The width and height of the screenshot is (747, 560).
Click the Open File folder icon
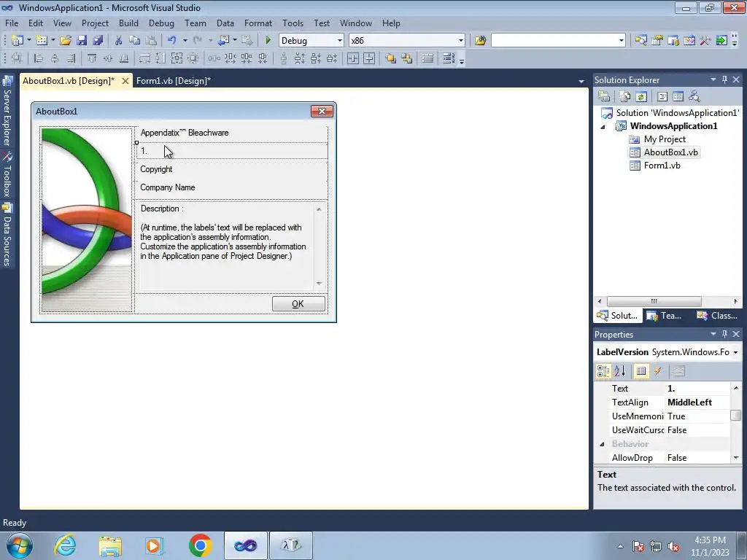click(65, 41)
